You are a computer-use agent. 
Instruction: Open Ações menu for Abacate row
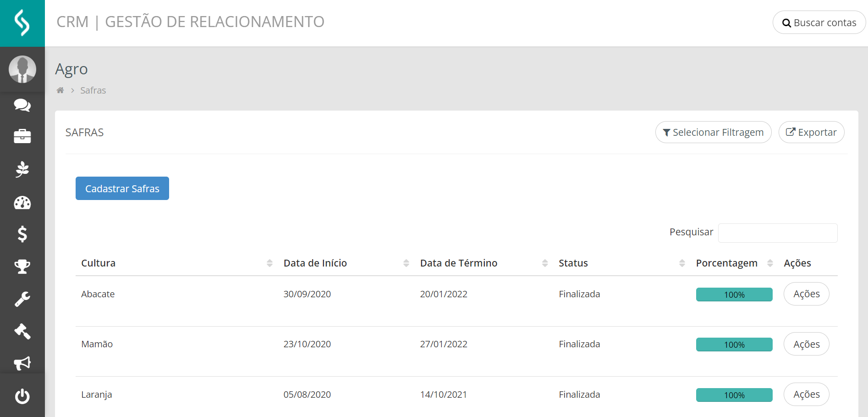pos(806,294)
